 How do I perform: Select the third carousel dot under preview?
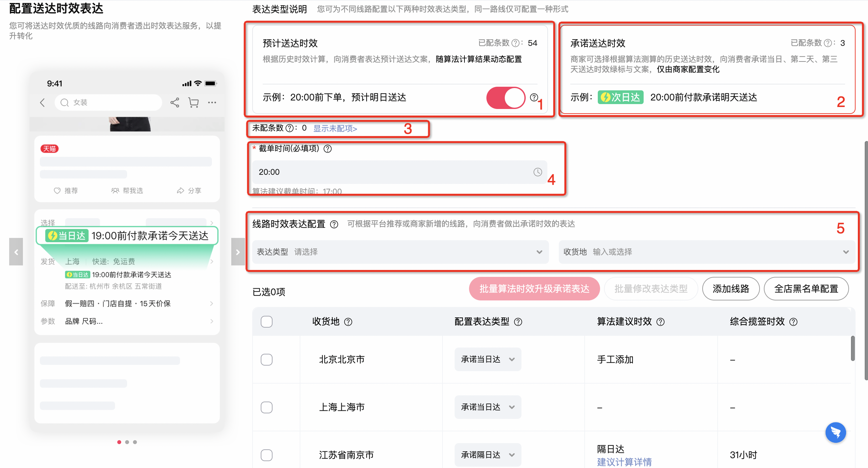click(x=135, y=442)
